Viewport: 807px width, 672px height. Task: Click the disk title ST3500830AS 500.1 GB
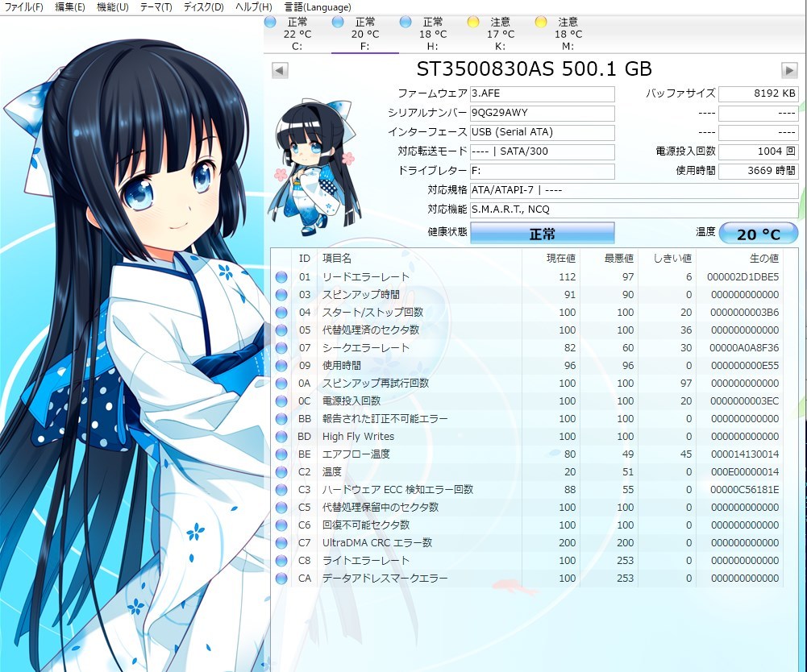point(535,69)
